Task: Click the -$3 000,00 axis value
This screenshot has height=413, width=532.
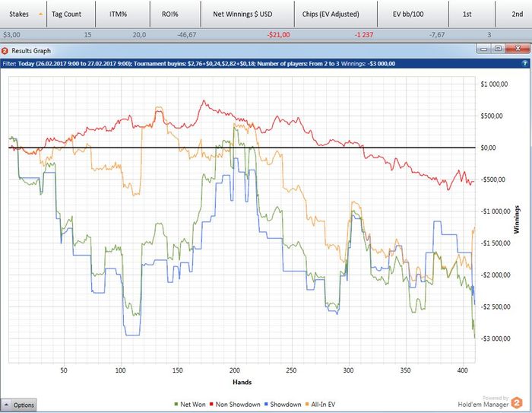Action: coord(494,338)
